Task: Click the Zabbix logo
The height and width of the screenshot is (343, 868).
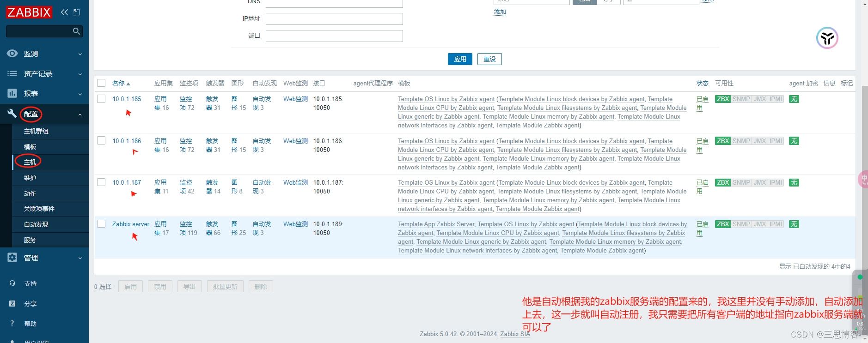Action: coord(29,12)
